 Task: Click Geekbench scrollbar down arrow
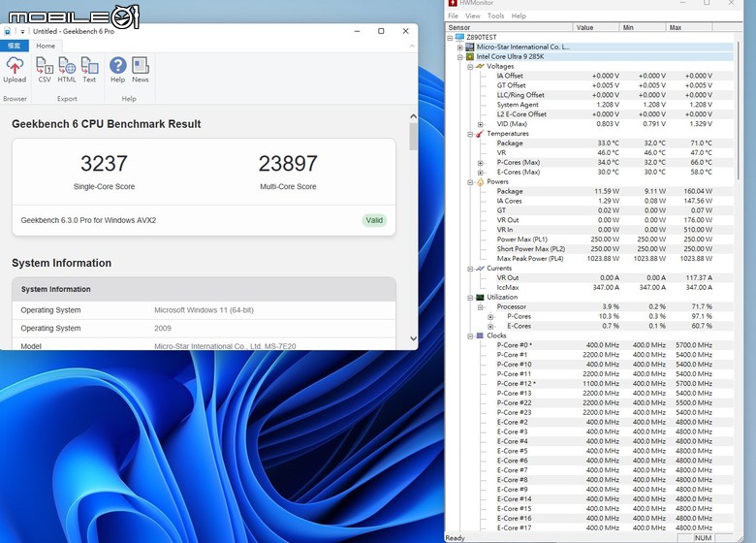(413, 338)
